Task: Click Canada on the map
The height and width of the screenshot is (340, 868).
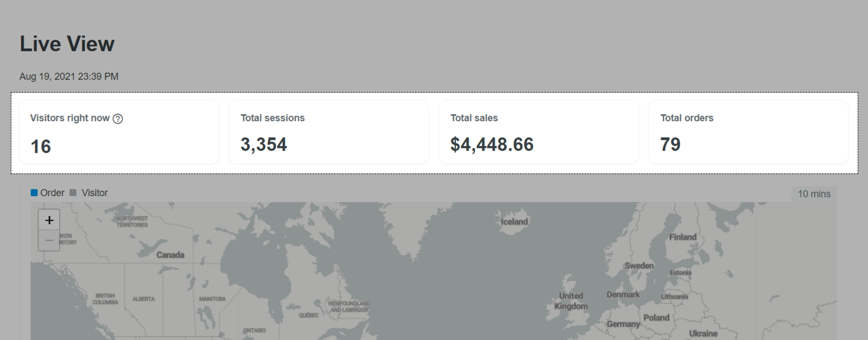Action: coord(170,255)
